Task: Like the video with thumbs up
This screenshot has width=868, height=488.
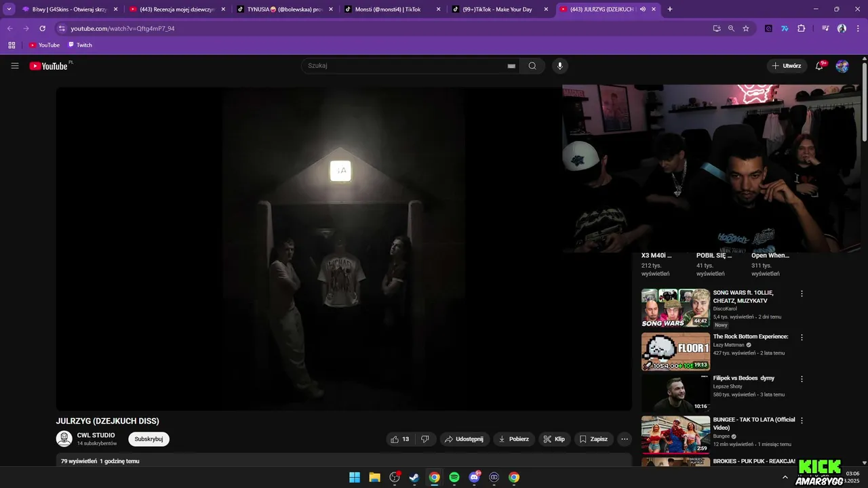Action: [x=400, y=439]
